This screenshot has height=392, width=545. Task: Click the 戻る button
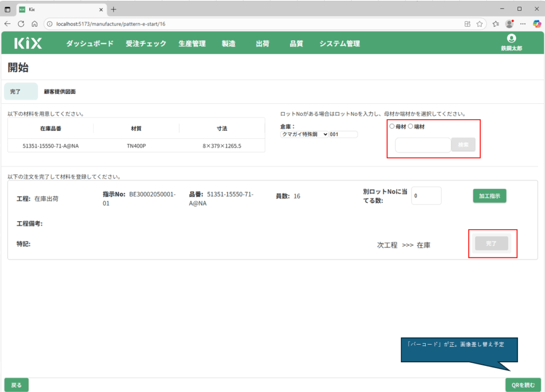pos(16,385)
